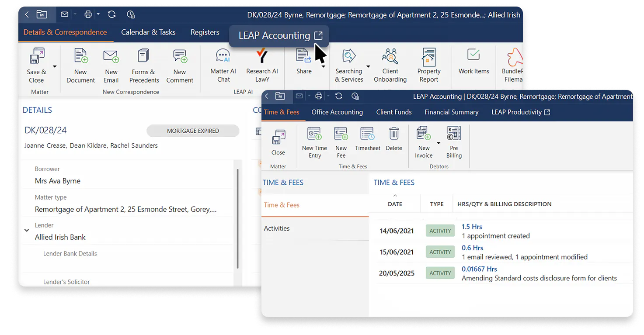Select Activities in the left sidebar
Screen dimensions: 644x335
(315, 228)
